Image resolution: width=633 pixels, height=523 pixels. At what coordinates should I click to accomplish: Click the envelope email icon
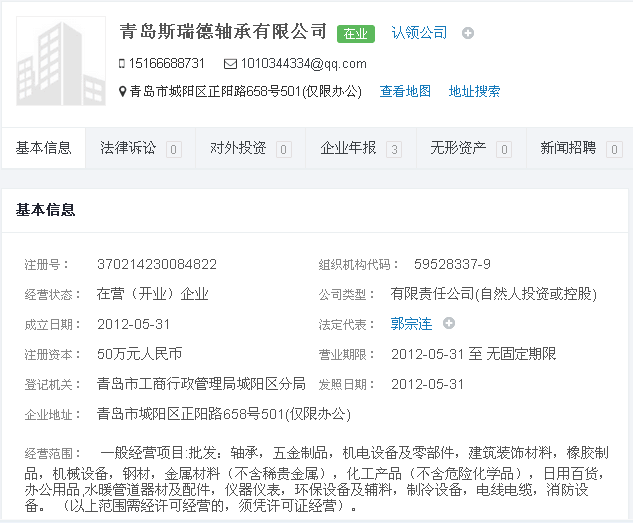[x=230, y=64]
